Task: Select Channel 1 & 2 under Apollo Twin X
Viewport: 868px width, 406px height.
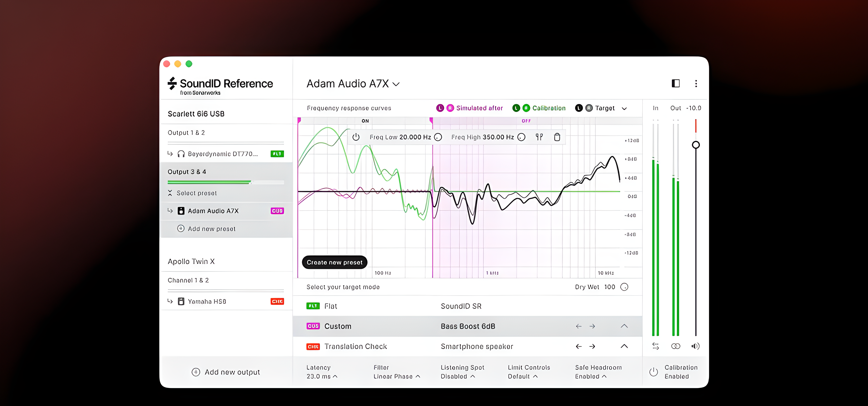Action: point(188,280)
